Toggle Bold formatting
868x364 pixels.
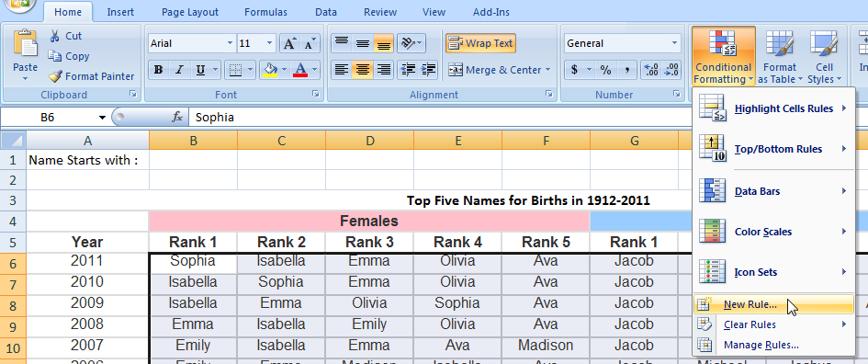coord(159,70)
